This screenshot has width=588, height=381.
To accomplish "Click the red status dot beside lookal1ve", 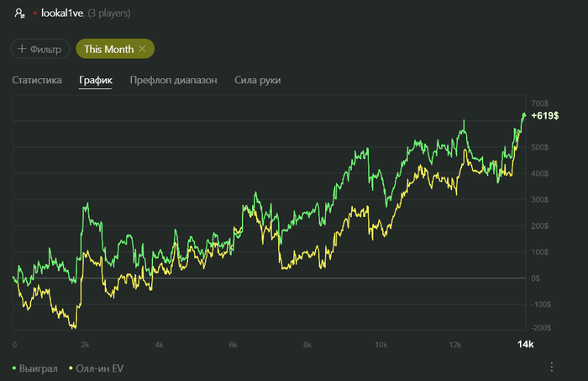I will click(35, 13).
